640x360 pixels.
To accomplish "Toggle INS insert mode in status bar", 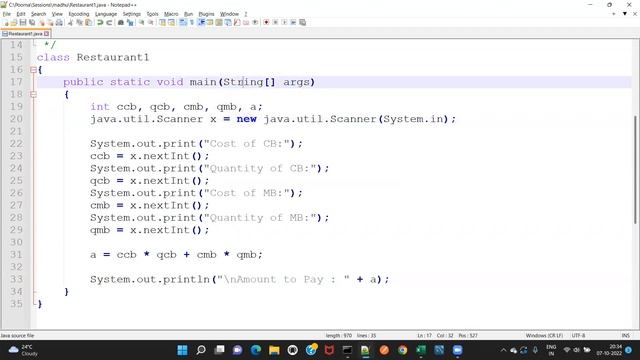I will click(625, 336).
